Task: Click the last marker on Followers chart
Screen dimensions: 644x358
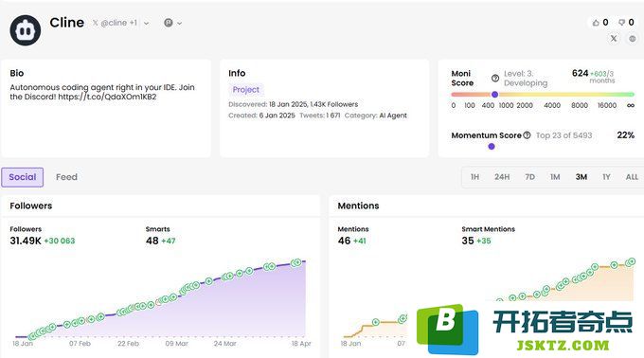Action: click(296, 262)
